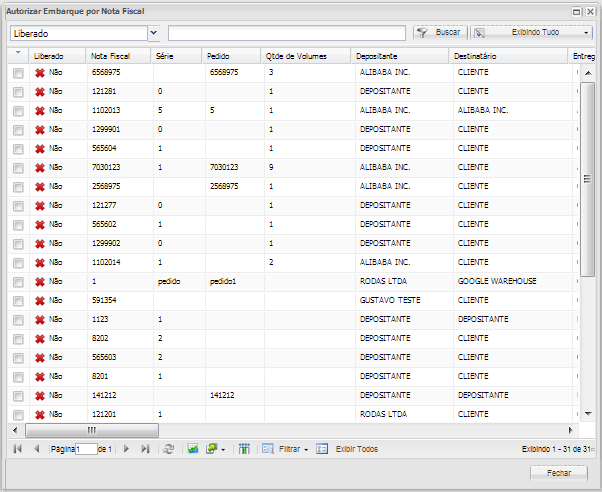Click red X icon for nota 565604

tap(40, 149)
